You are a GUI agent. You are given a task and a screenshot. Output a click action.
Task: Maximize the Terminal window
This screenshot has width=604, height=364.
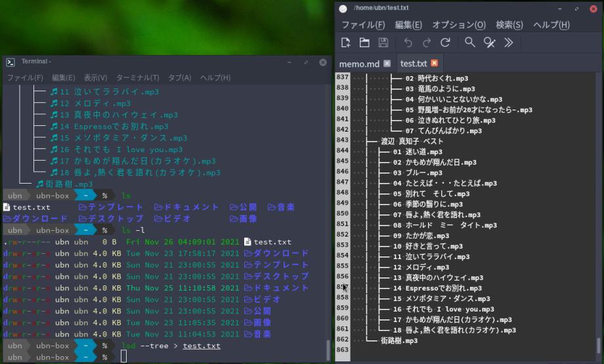pyautogui.click(x=306, y=62)
